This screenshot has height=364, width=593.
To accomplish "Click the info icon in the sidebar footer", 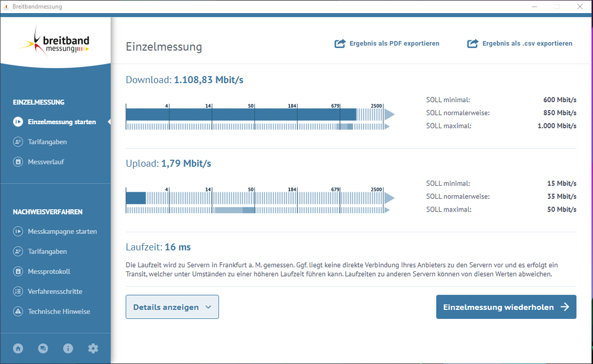I will tap(68, 348).
